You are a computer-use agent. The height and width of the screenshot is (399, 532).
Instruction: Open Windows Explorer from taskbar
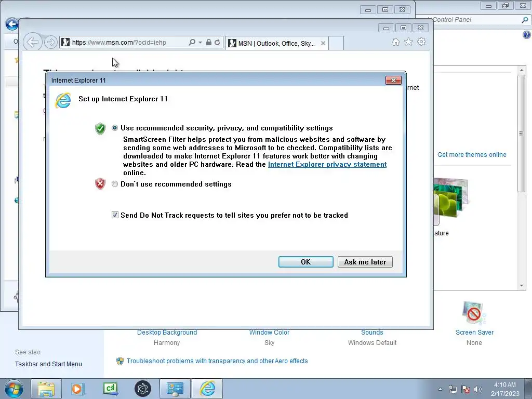tap(46, 389)
